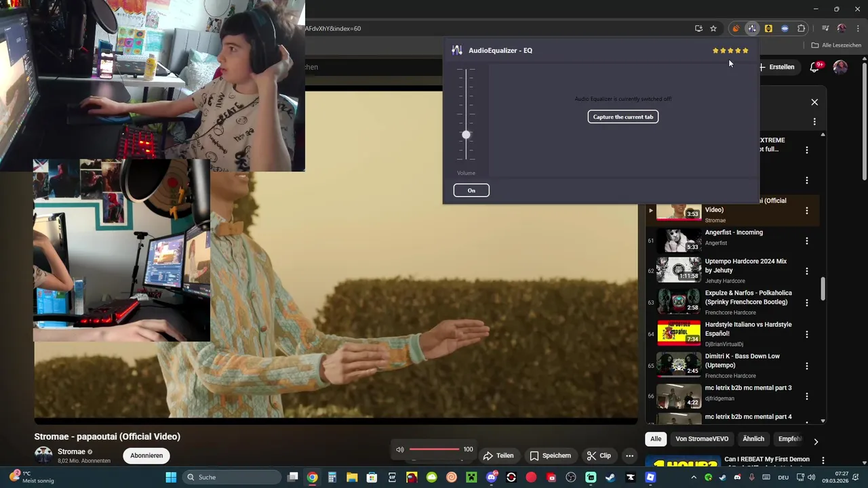Open Minecraft creeper taskbar icon
Viewport: 868px width, 488px height.
(x=471, y=477)
